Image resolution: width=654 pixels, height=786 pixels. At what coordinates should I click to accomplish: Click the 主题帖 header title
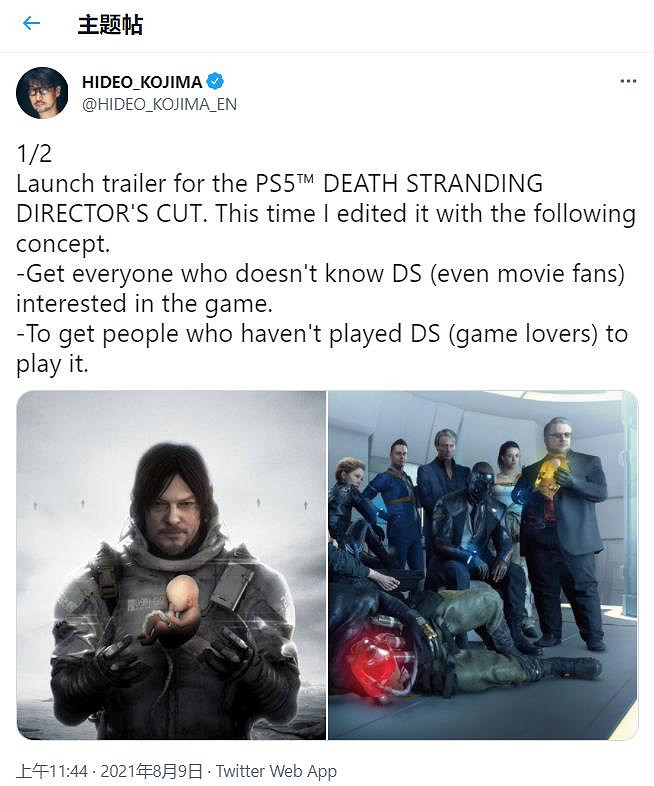coord(110,24)
